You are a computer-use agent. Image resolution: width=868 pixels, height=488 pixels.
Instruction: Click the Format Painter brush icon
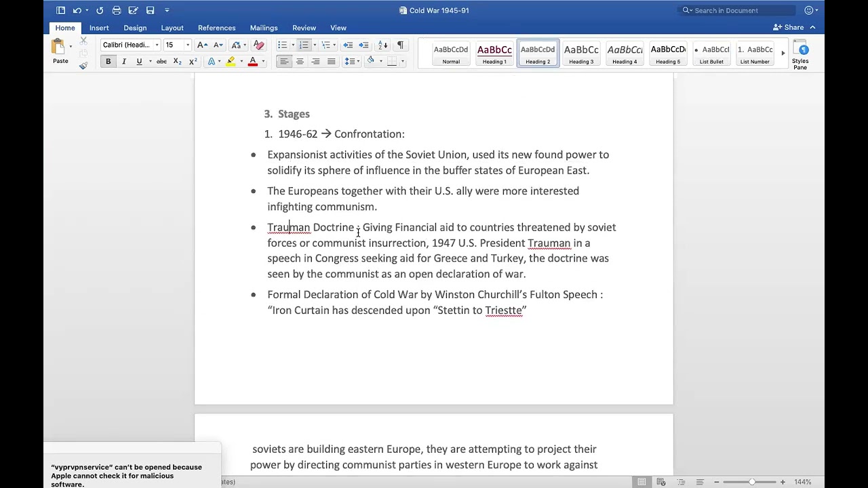click(83, 66)
